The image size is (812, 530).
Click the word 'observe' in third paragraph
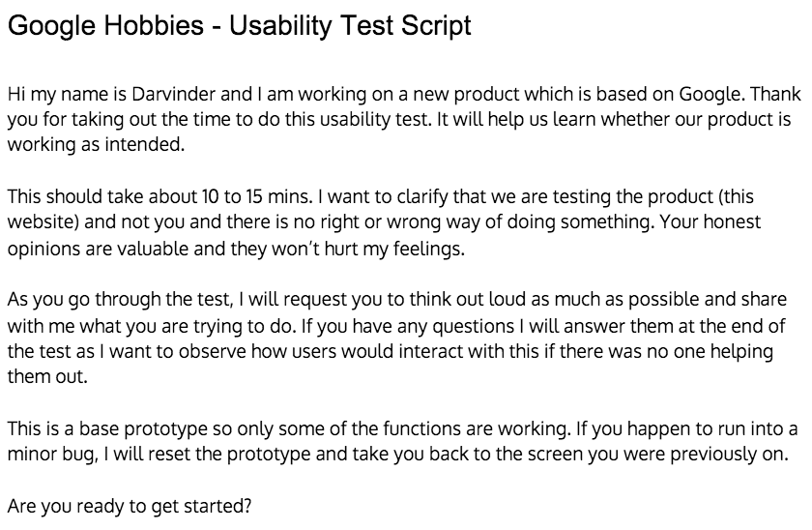click(213, 352)
